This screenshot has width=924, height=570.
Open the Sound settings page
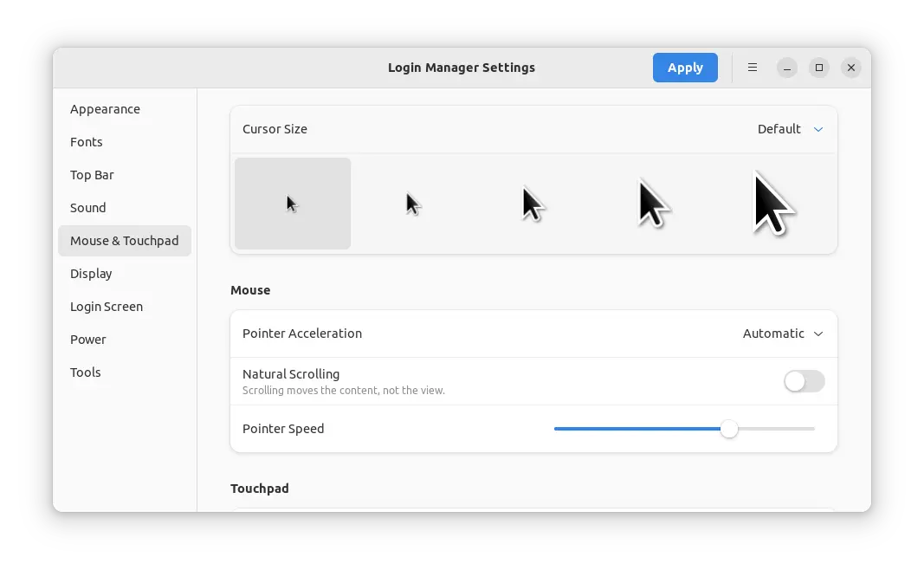click(x=88, y=208)
